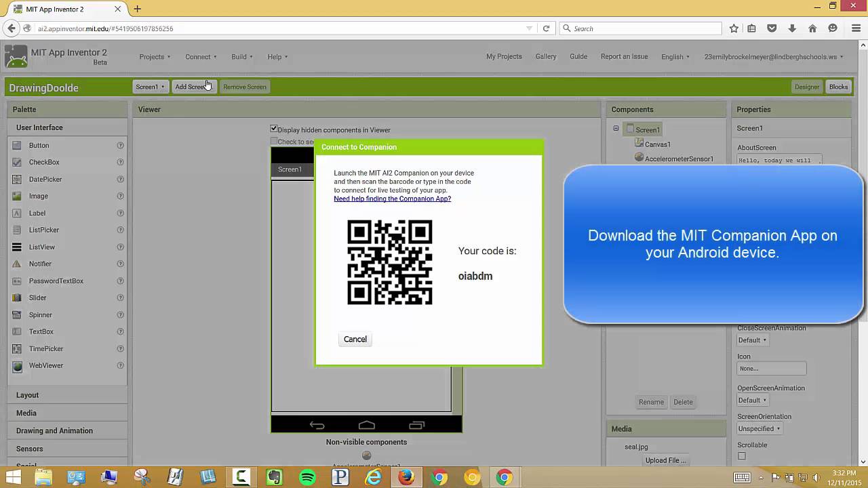Go to My Projects
The width and height of the screenshot is (868, 488).
[504, 57]
